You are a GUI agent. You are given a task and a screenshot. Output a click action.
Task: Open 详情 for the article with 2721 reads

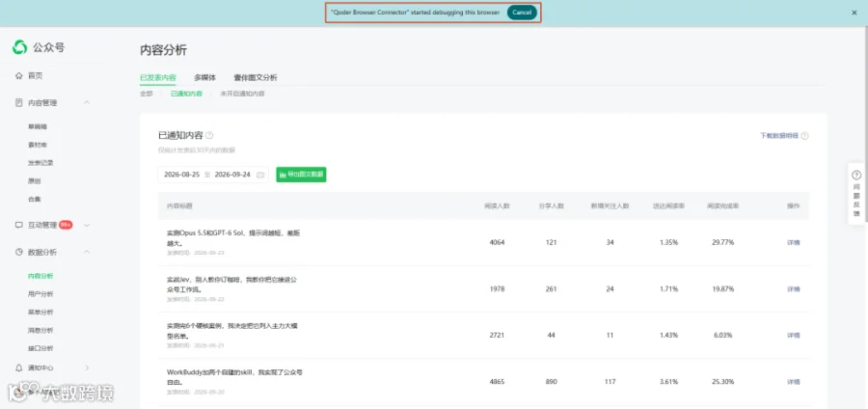click(x=794, y=336)
